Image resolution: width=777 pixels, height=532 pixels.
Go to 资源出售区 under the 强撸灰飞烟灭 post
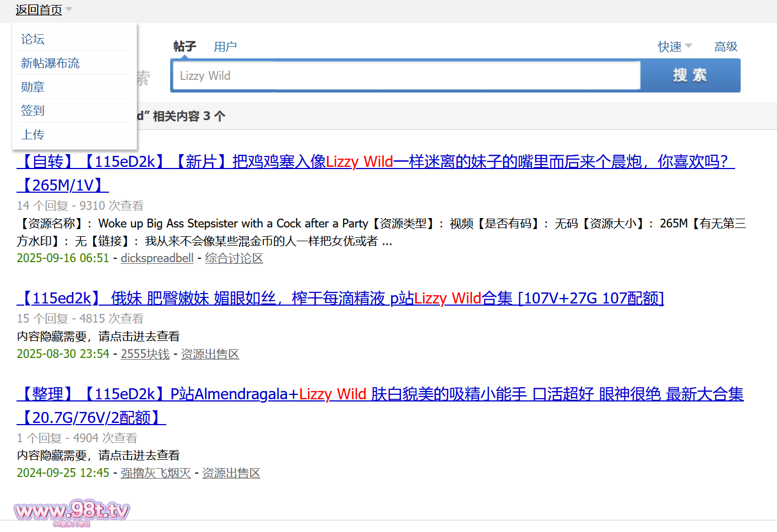click(231, 473)
